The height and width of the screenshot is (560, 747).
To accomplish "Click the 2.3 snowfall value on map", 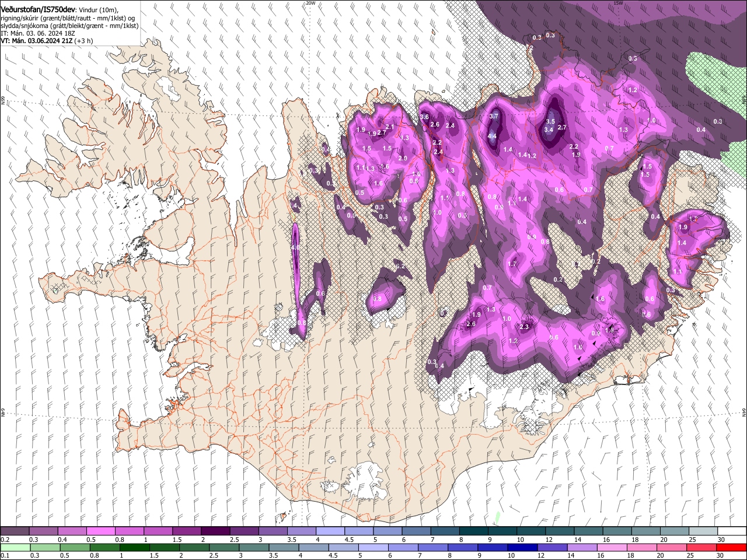I will coord(525,327).
